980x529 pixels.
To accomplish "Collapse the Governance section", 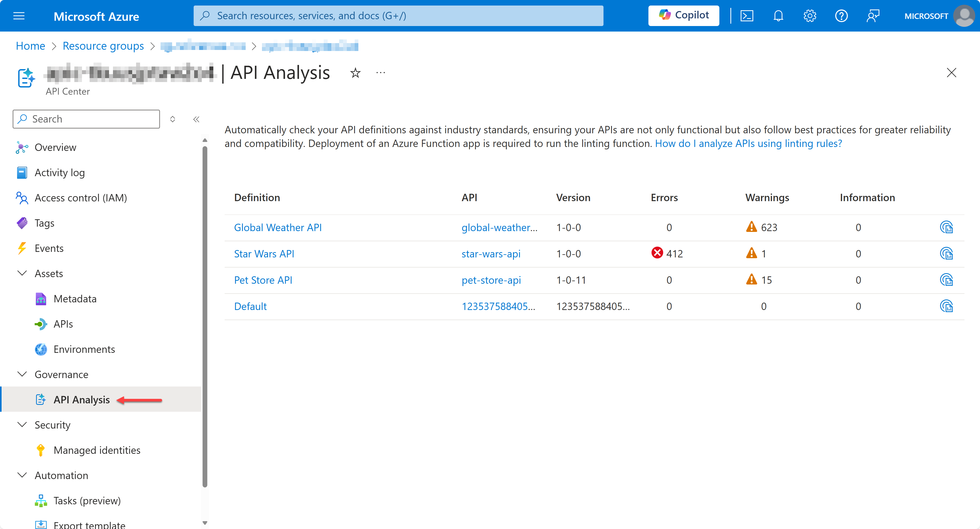I will coord(22,374).
